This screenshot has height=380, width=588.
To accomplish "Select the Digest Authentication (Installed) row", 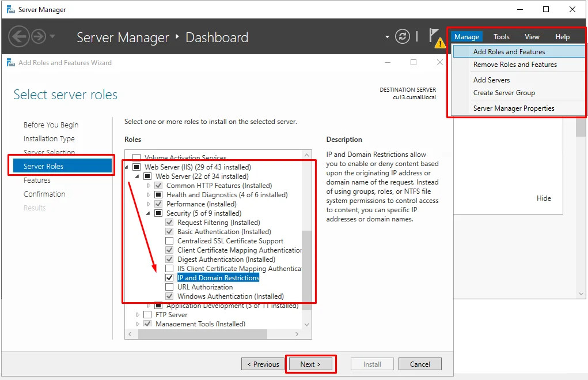I will pos(226,259).
